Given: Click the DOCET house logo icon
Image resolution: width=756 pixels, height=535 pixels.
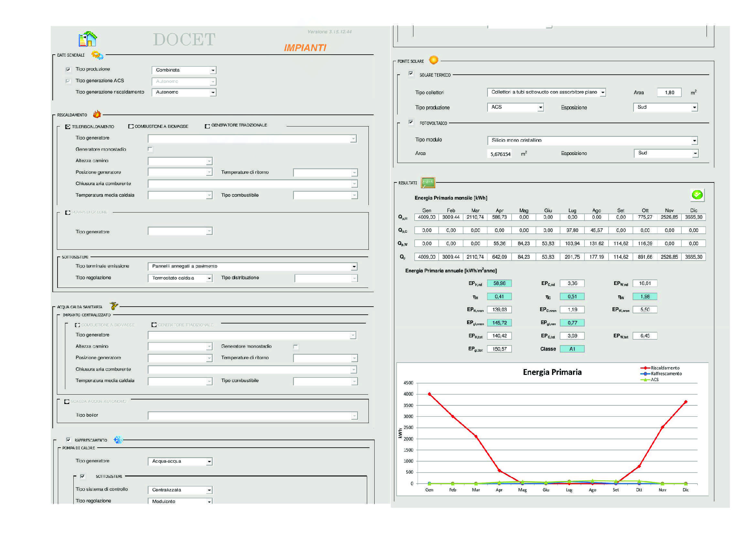Looking at the screenshot, I should pyautogui.click(x=88, y=39).
